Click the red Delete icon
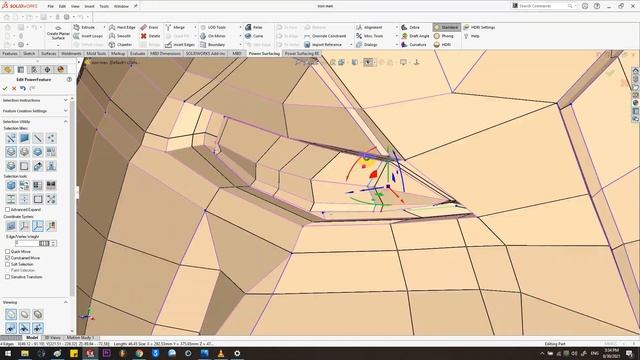 [144, 36]
